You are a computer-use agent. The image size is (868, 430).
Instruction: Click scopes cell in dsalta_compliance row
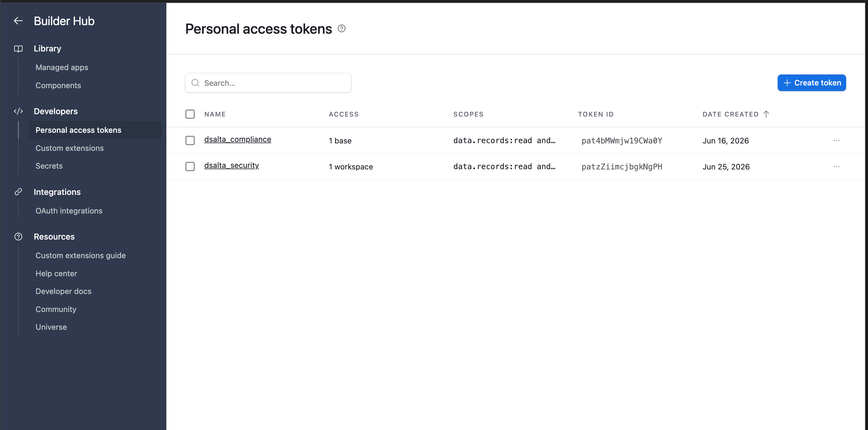504,140
